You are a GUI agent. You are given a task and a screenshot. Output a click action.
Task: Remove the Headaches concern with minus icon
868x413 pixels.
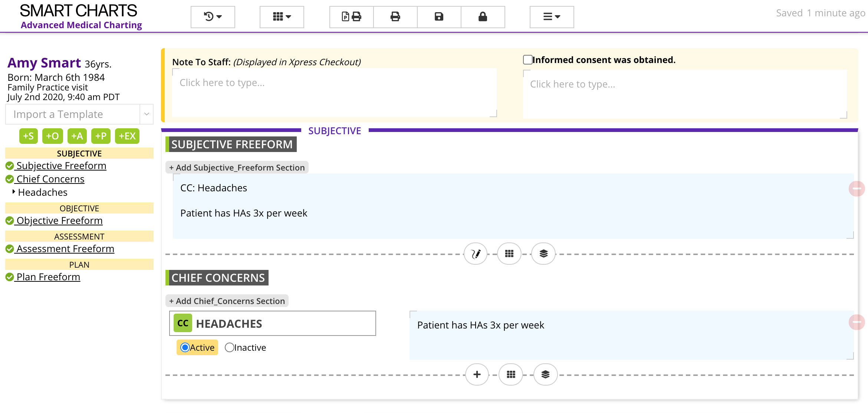pos(857,322)
